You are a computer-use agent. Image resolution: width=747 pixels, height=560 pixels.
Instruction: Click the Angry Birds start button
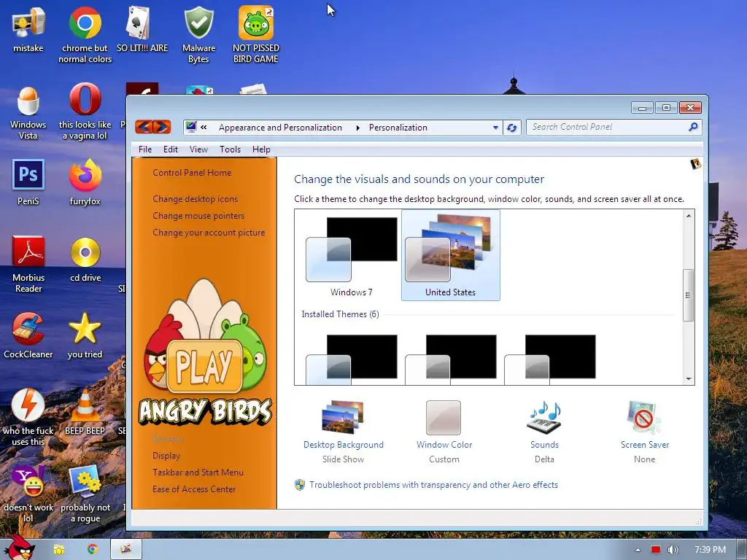pyautogui.click(x=18, y=548)
